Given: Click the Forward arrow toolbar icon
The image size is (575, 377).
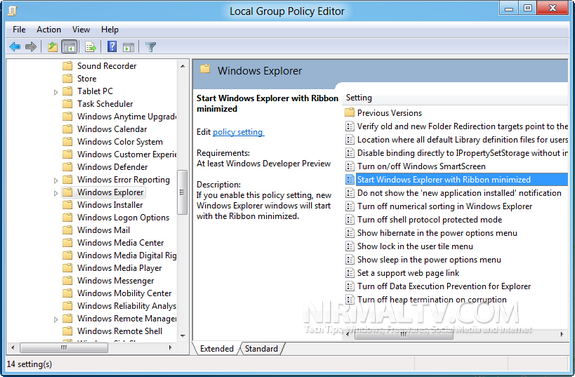Looking at the screenshot, I should coord(31,47).
